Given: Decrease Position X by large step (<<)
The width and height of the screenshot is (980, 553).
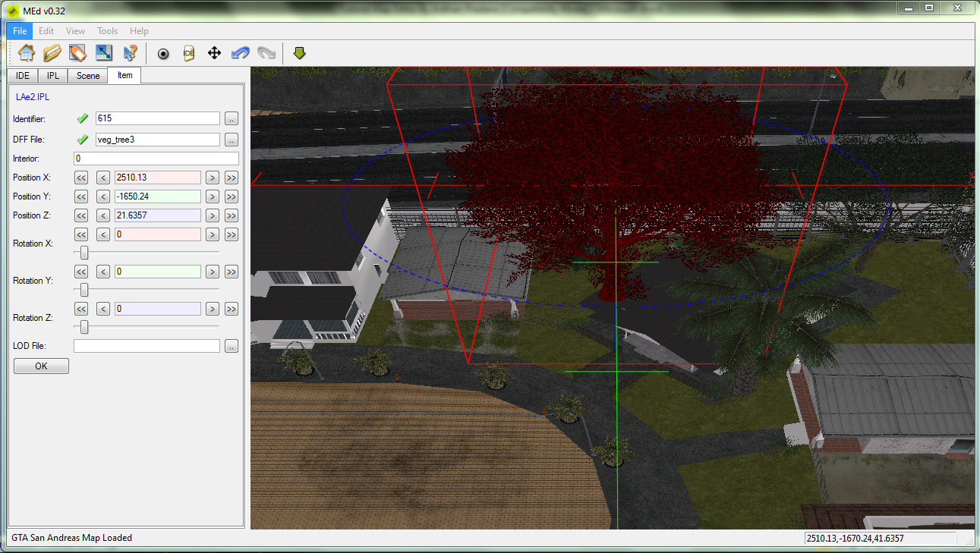Looking at the screenshot, I should point(81,178).
